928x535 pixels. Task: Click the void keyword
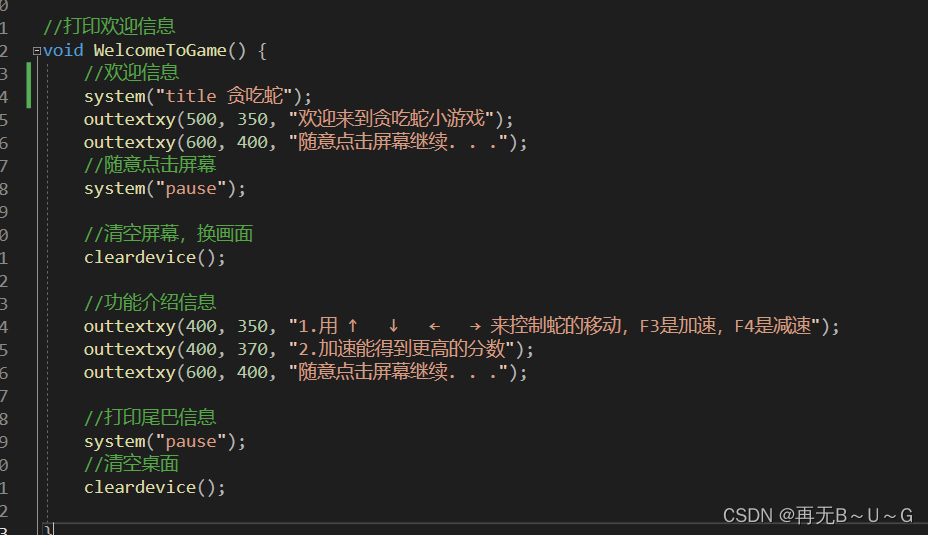[x=63, y=50]
